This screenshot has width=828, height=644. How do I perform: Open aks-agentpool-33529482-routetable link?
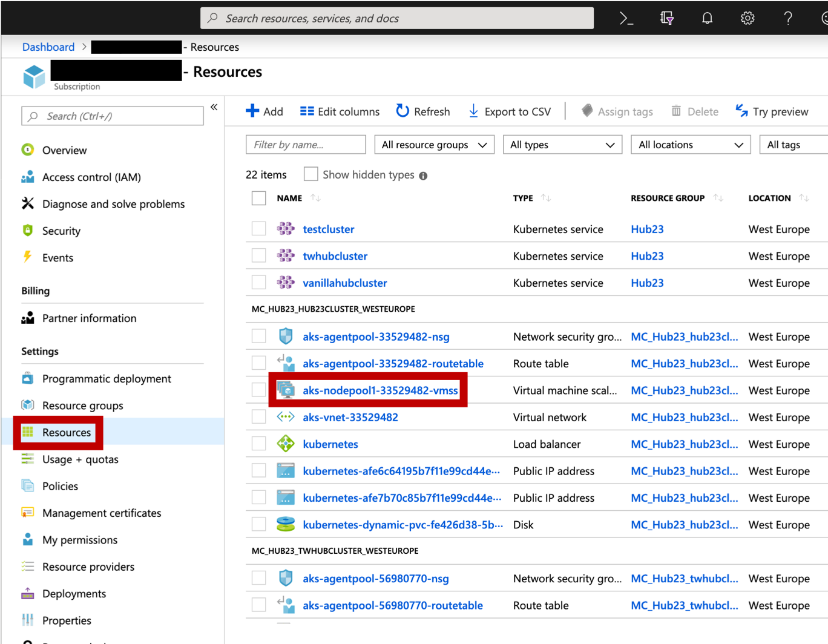point(393,363)
